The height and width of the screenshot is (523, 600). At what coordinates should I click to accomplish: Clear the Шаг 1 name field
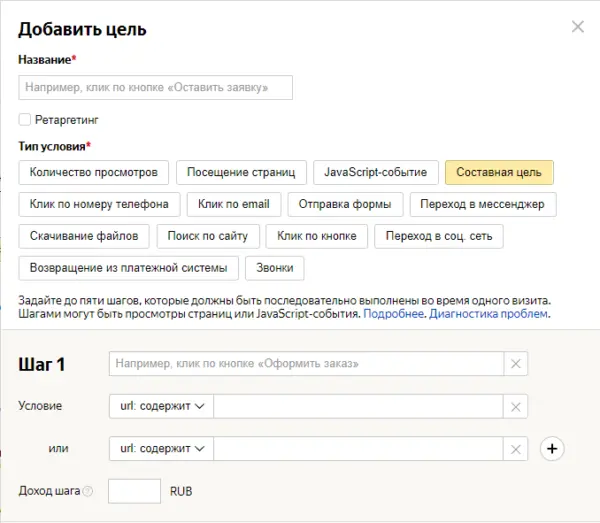point(516,364)
